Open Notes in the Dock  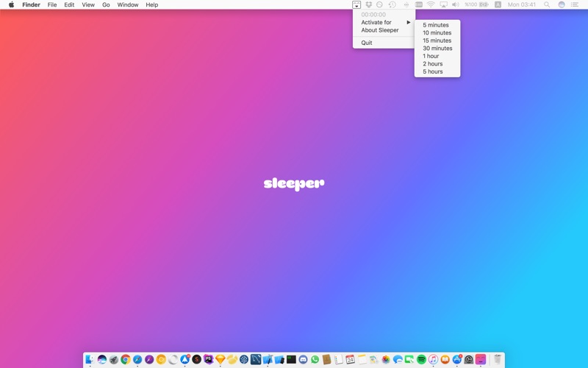click(x=362, y=359)
